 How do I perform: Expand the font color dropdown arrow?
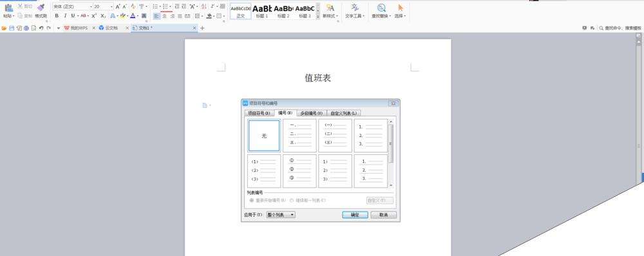pos(138,16)
